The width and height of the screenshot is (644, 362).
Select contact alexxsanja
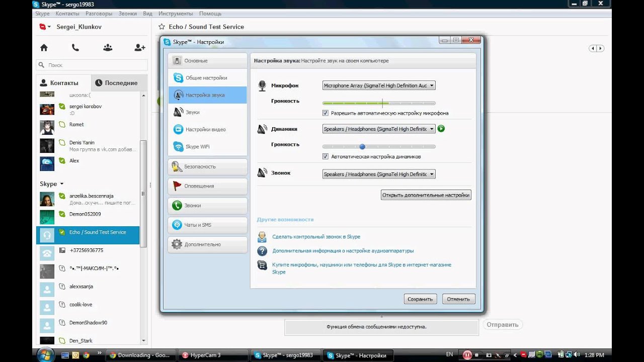[x=88, y=289]
